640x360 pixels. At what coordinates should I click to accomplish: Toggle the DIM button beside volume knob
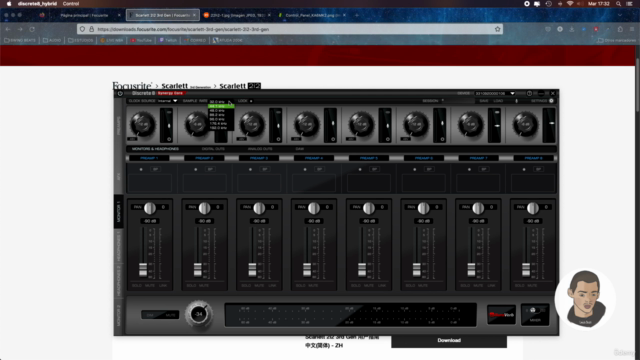click(150, 315)
